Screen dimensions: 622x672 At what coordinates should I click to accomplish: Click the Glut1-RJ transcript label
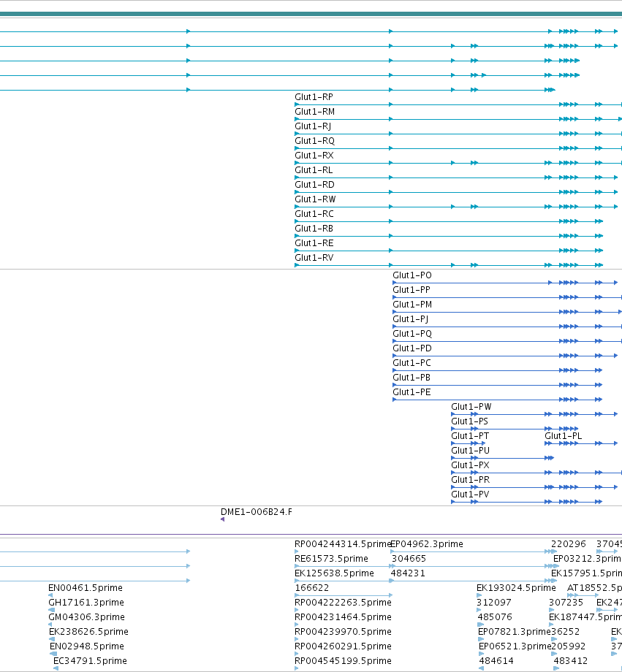[x=313, y=126]
